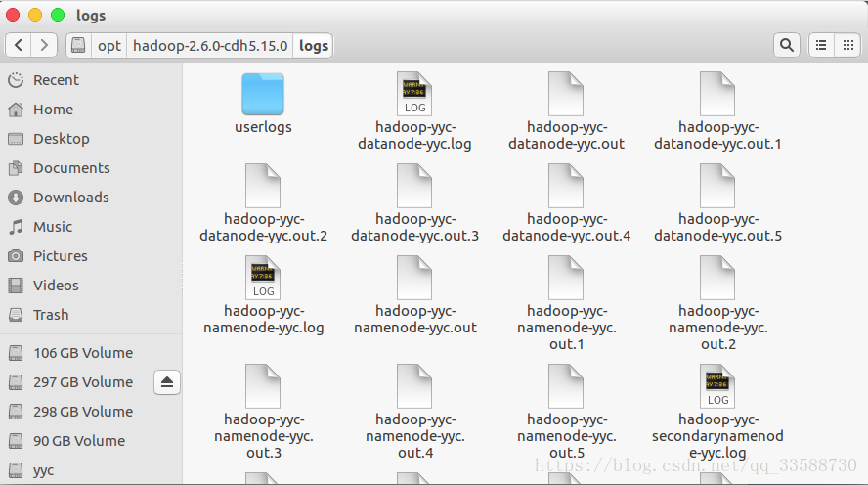Select hadoop-yyc-datanode-yyc.out.5 file icon
This screenshot has height=485, width=868.
(717, 186)
